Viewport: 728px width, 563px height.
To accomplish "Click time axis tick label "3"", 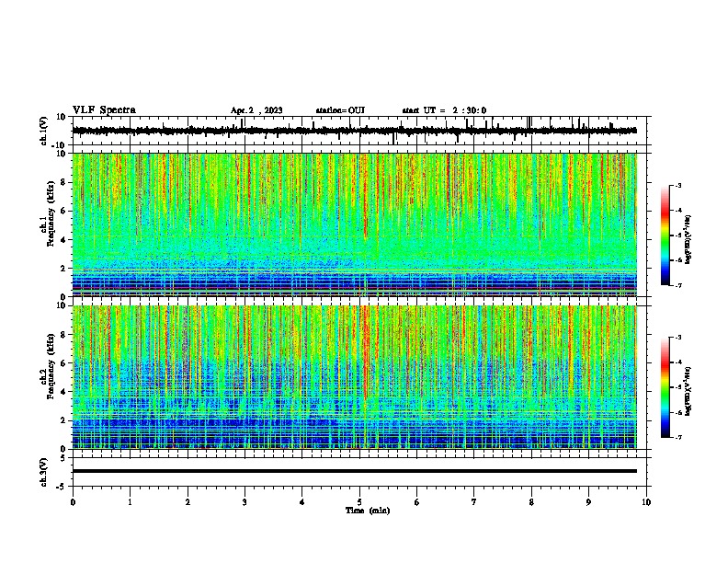I will pos(245,502).
